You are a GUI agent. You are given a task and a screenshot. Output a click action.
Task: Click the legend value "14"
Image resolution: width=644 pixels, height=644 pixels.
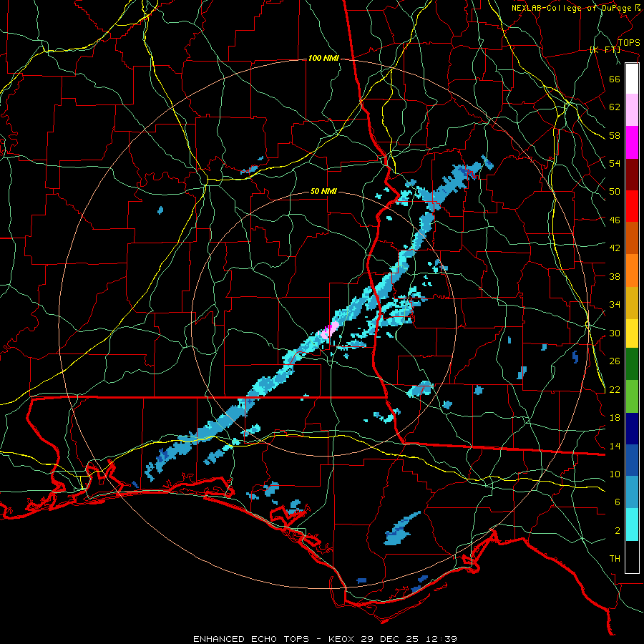pyautogui.click(x=615, y=446)
